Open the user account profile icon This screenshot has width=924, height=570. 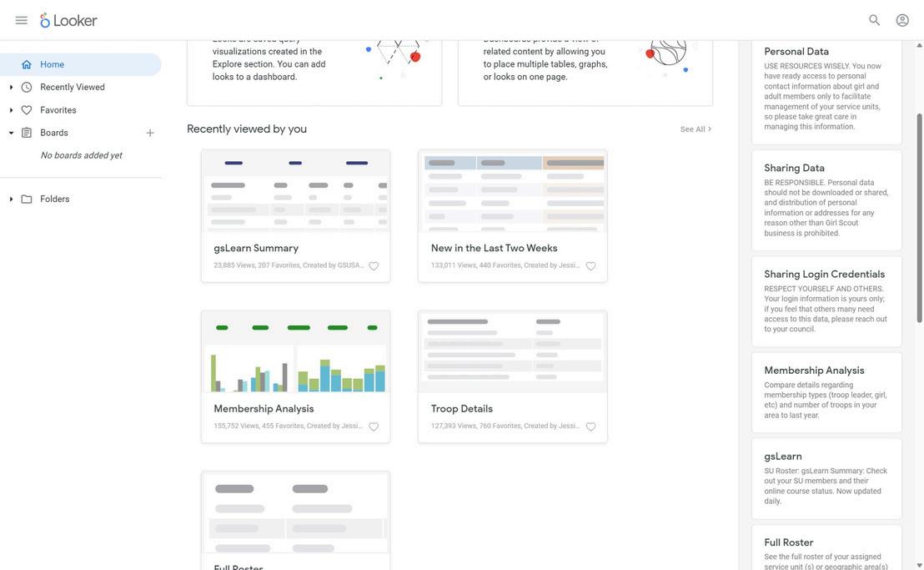pyautogui.click(x=902, y=20)
